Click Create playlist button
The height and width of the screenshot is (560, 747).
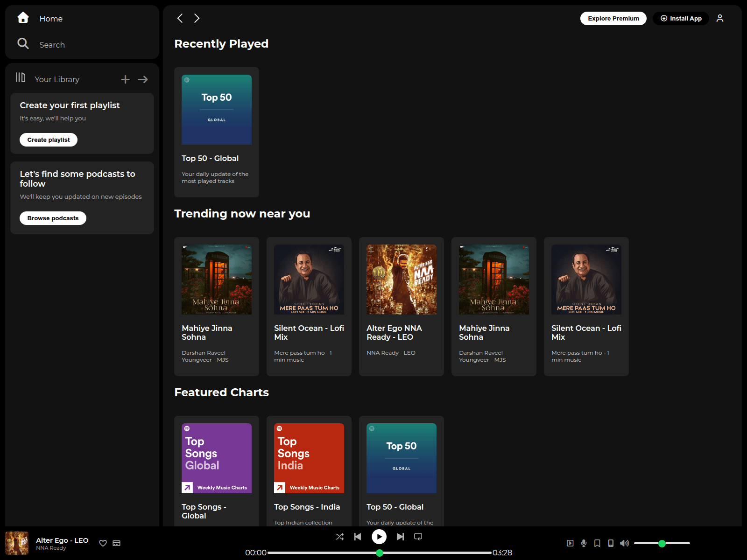[x=49, y=140]
